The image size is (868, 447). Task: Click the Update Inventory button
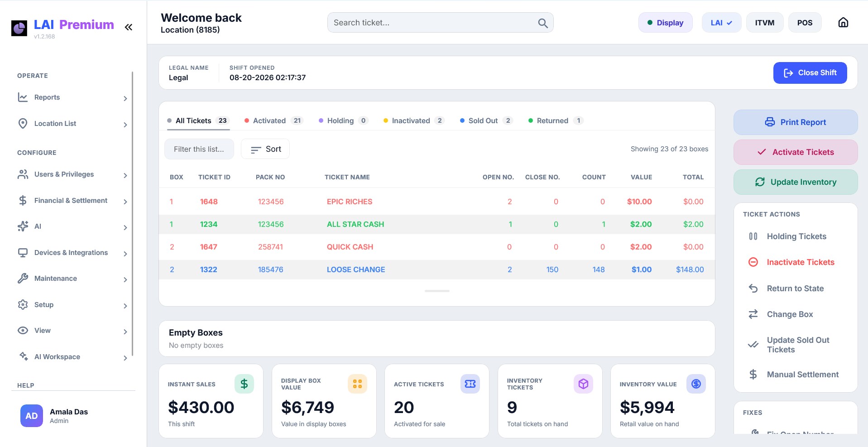[x=796, y=182]
